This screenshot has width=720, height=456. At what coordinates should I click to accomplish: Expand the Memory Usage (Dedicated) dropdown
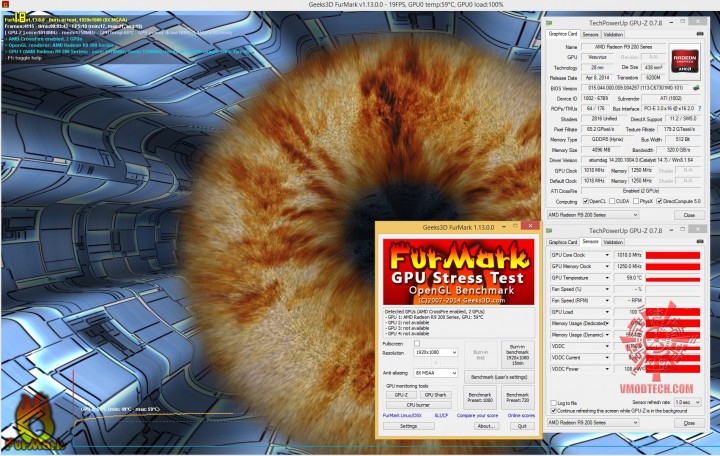607,323
